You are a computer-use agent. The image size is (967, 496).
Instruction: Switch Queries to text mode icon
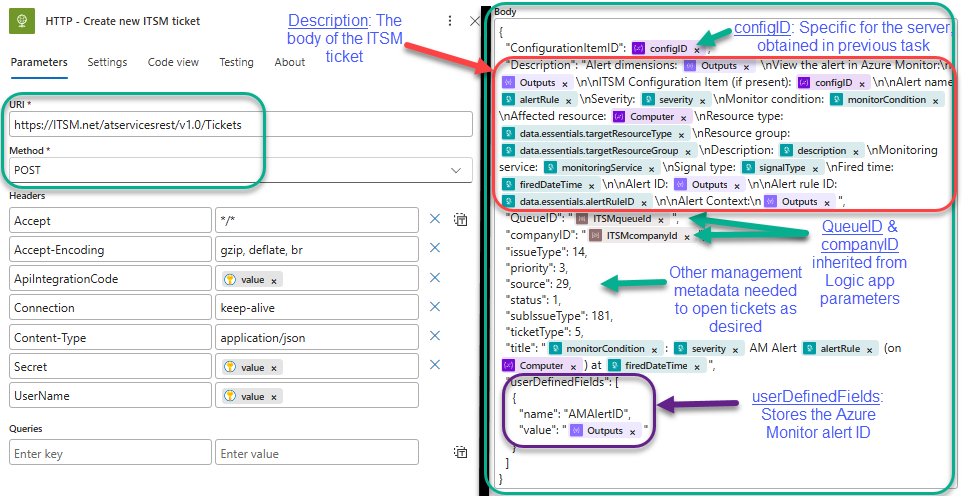coord(460,452)
